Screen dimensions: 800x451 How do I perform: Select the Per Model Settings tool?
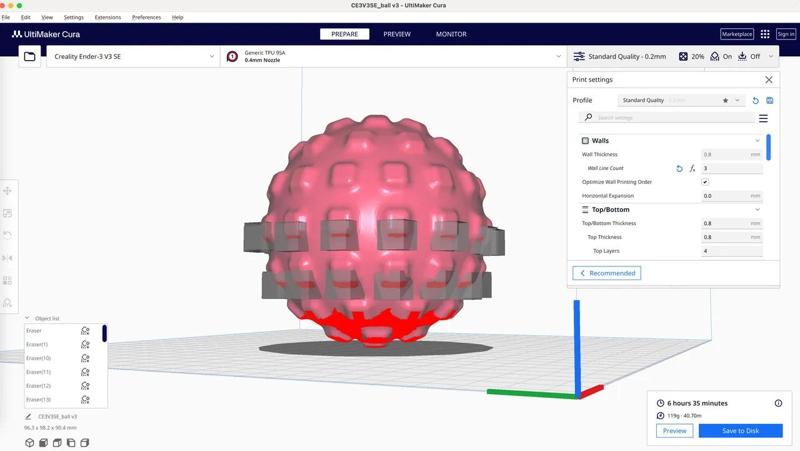[8, 281]
